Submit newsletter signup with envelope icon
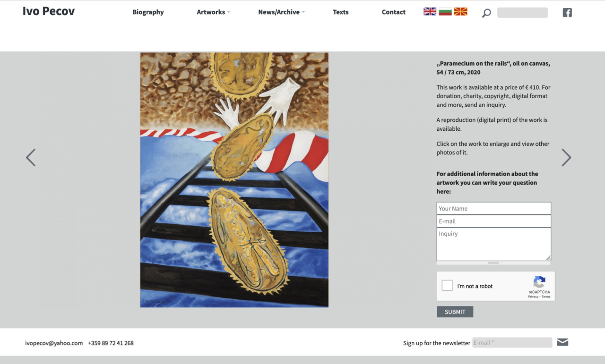The width and height of the screenshot is (605, 364). pyautogui.click(x=562, y=342)
